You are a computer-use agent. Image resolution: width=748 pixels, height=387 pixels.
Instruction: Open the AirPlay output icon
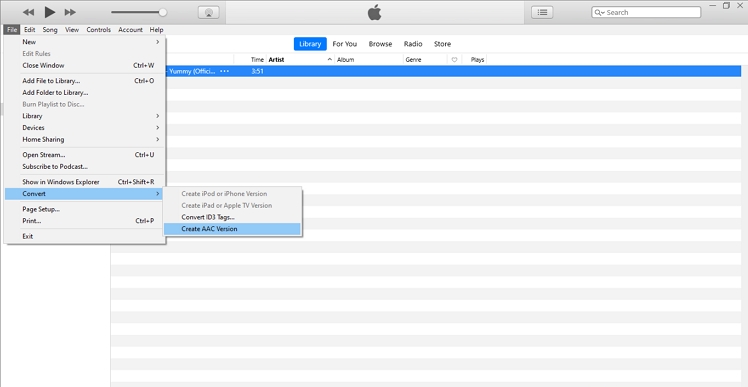pyautogui.click(x=208, y=13)
